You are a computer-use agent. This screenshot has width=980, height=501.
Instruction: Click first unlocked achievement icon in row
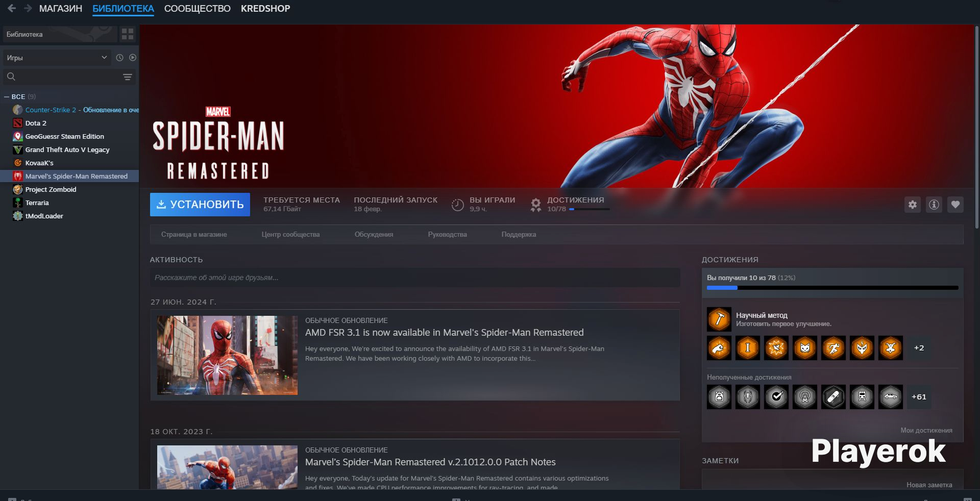[x=719, y=348]
